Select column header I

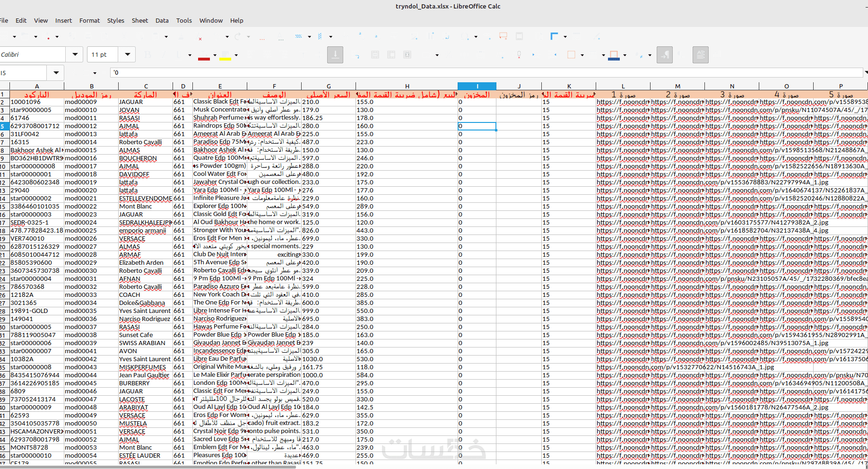point(477,86)
